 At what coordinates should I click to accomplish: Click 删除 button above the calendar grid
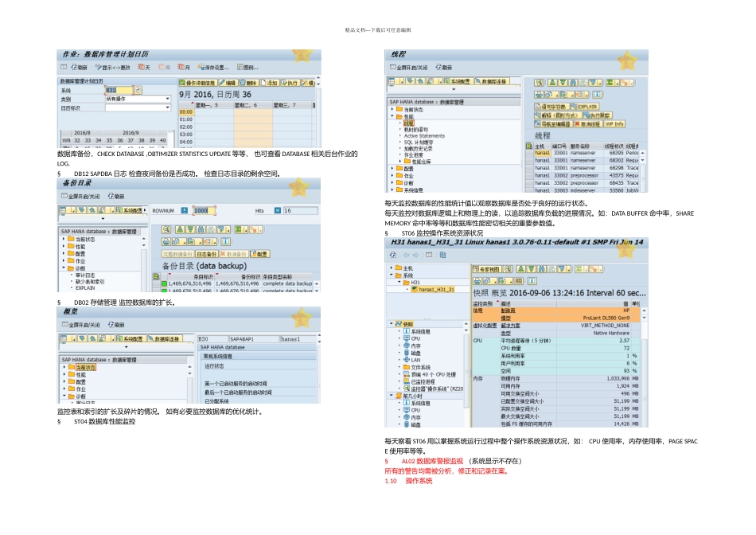click(x=248, y=83)
